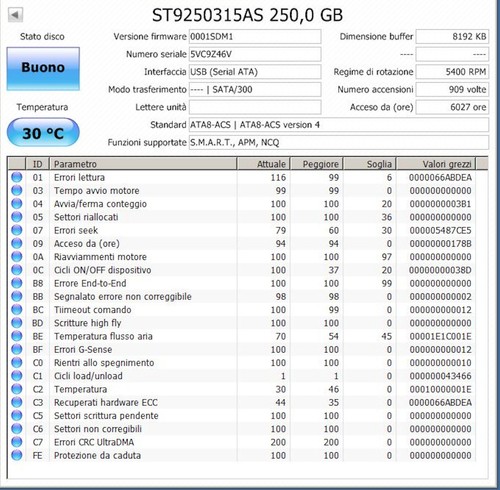Viewport: 500px width, 490px height.
Task: Click status icon for Errori seek
Action: pos(17,230)
